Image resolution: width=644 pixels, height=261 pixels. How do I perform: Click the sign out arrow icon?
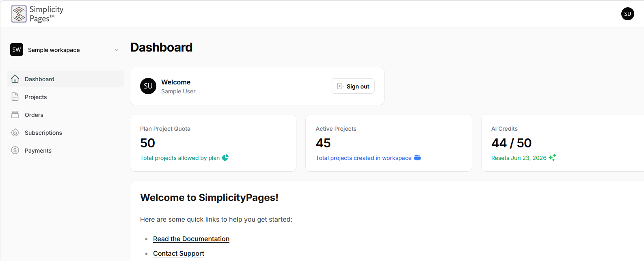coord(341,86)
